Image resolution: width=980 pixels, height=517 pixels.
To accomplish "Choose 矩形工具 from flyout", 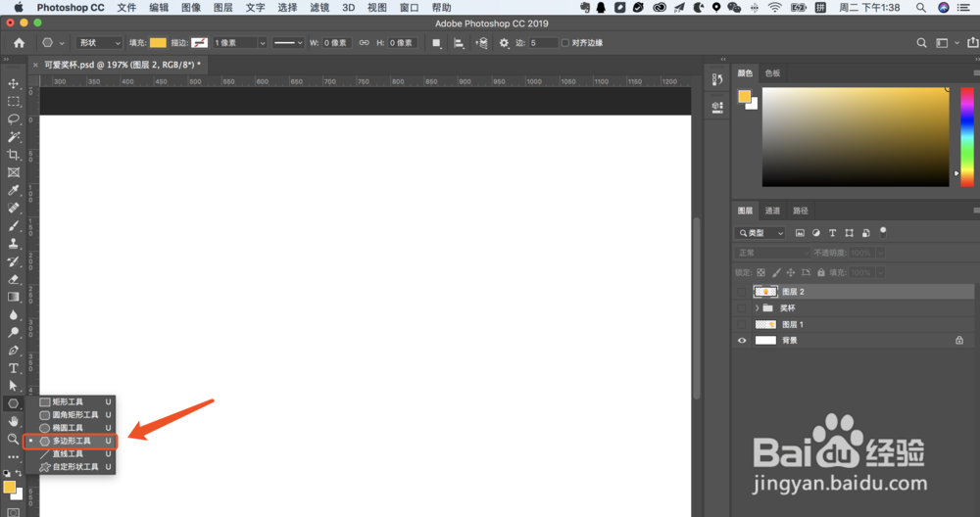I will pyautogui.click(x=70, y=402).
